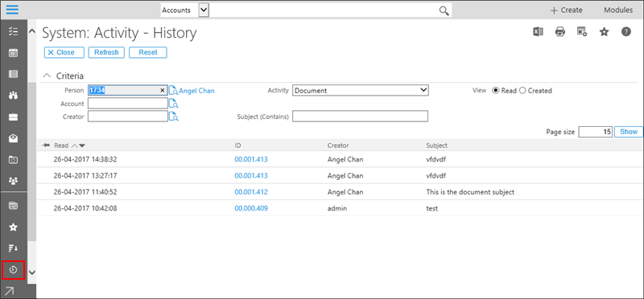This screenshot has width=644, height=299.
Task: Click the Export to Excel icon
Action: (x=538, y=31)
